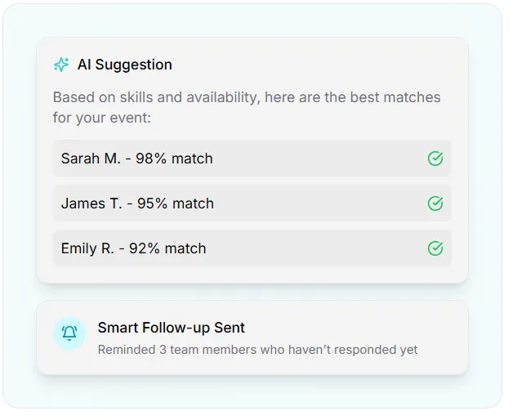Screen dimensions: 517x420
Task: Click the AI Suggestion heading
Action: click(x=124, y=65)
